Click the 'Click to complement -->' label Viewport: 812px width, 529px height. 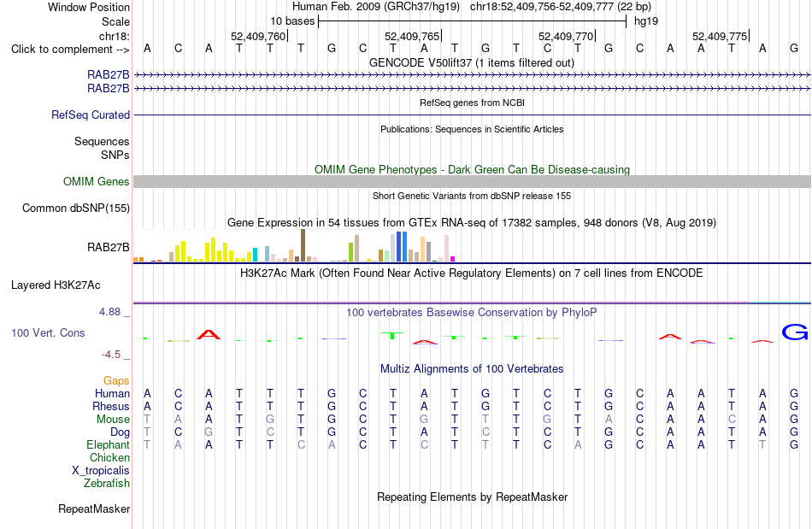[x=70, y=50]
